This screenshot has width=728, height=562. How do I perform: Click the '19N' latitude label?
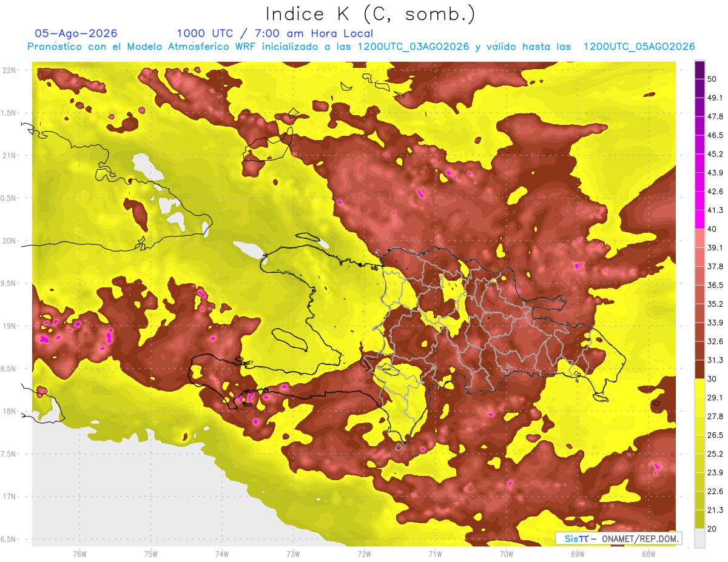pos(8,326)
